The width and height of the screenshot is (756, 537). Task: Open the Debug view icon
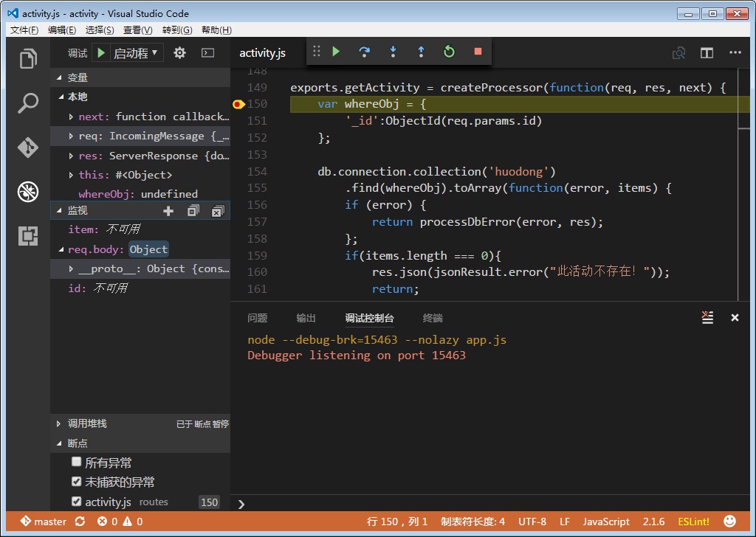28,192
